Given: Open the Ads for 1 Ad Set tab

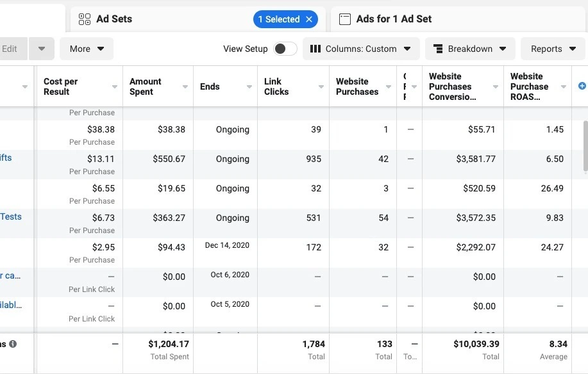Looking at the screenshot, I should 394,19.
